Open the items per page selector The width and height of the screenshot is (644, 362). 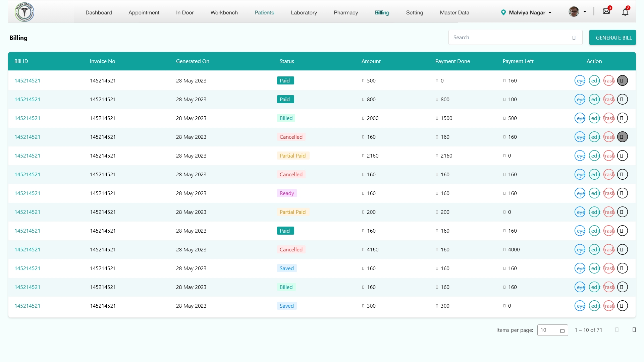tap(552, 330)
